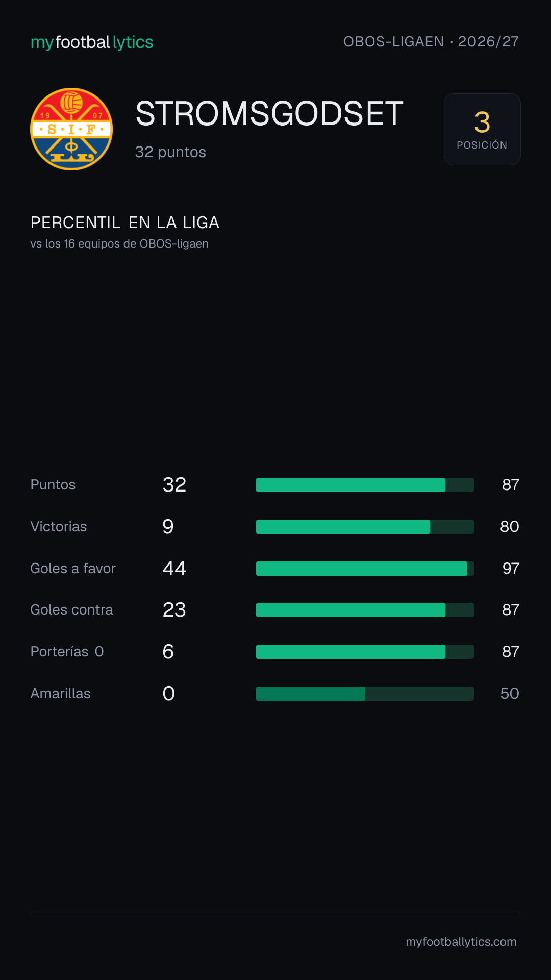The width and height of the screenshot is (551, 980).
Task: Select the Victorias value 9
Action: (x=168, y=527)
